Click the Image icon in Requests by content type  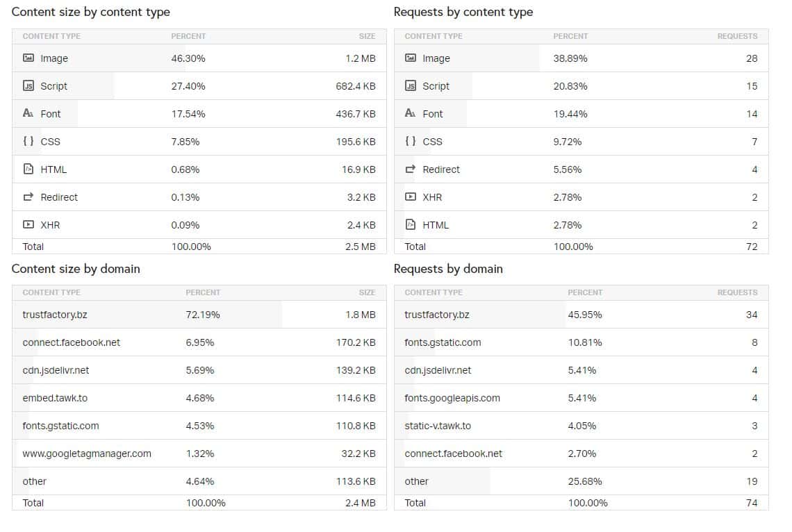click(x=411, y=58)
